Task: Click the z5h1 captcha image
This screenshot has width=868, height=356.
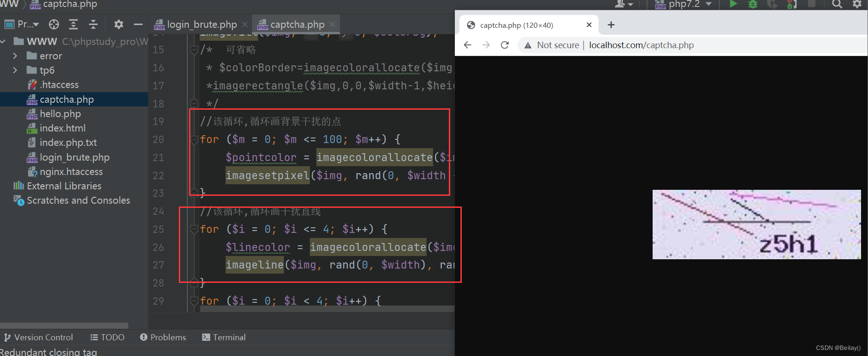Action: pos(756,224)
